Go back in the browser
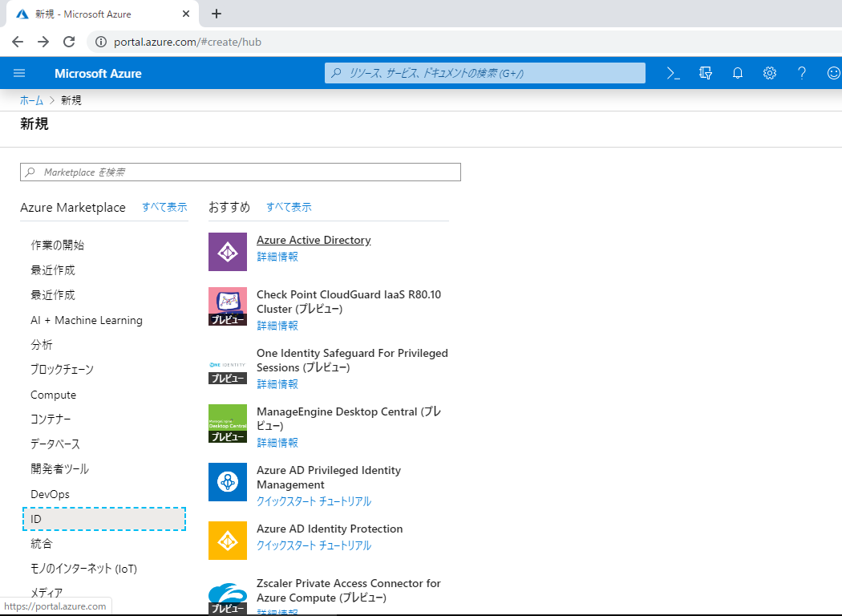This screenshot has height=616, width=842. [18, 42]
